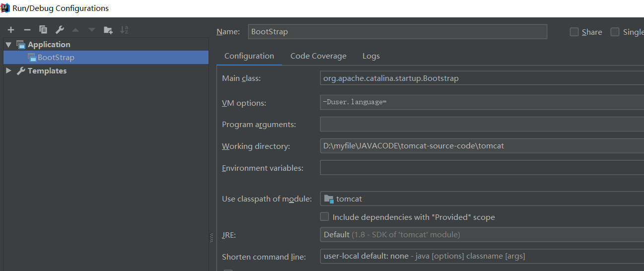The height and width of the screenshot is (271, 644).
Task: Enable the Share checkbox
Action: coord(574,32)
